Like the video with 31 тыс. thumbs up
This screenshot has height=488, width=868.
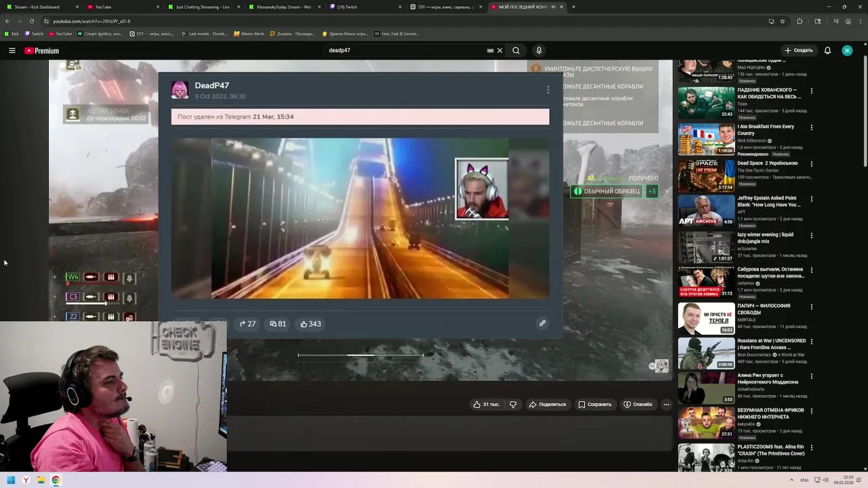[x=486, y=405]
